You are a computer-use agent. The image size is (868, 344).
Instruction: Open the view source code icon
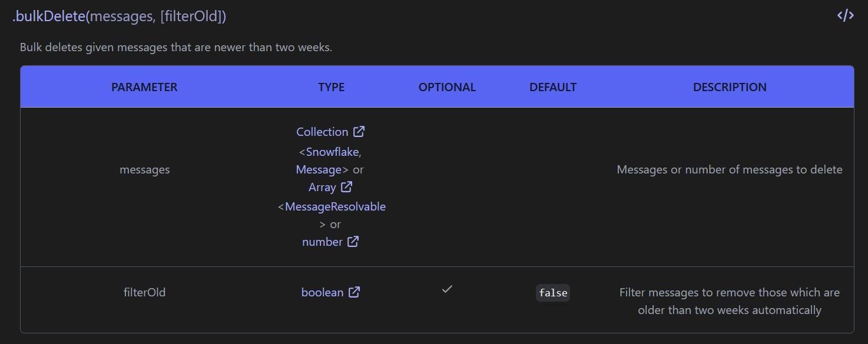tap(845, 16)
